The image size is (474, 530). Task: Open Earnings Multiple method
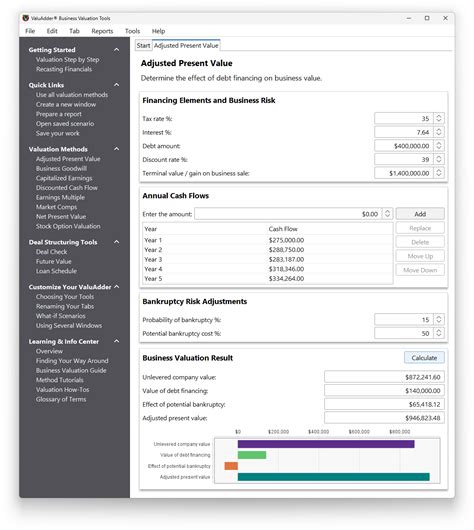pyautogui.click(x=61, y=197)
